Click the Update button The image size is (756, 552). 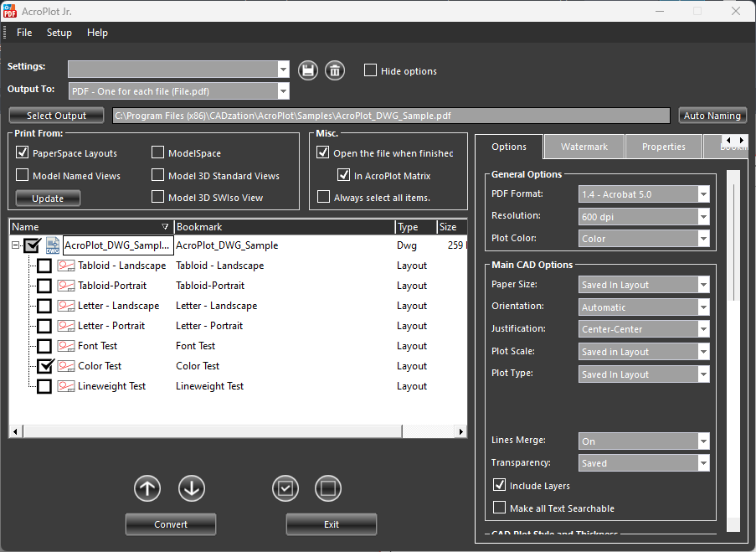pos(48,198)
